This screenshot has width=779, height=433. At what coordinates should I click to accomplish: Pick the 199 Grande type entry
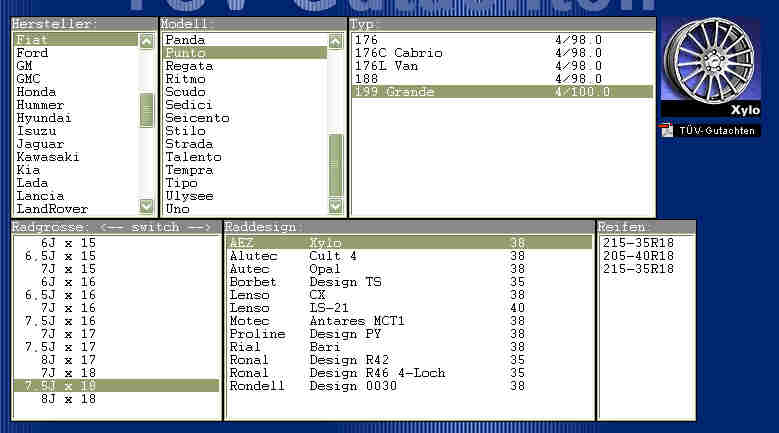click(392, 92)
